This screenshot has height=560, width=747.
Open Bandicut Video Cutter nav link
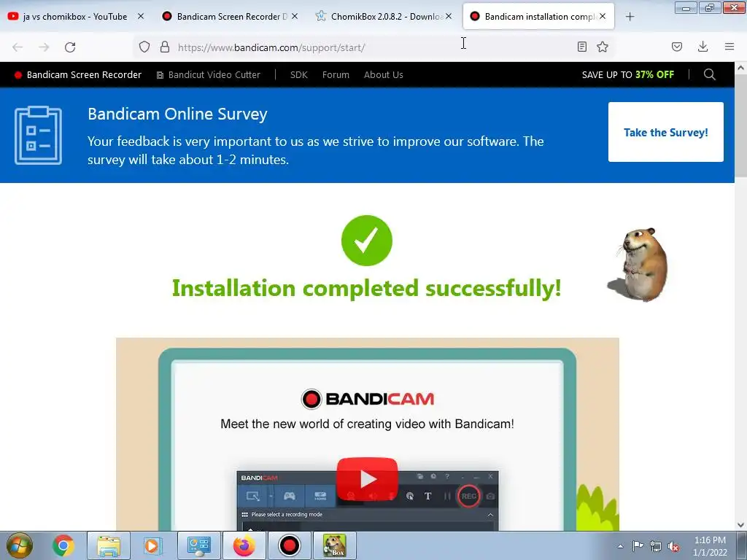pos(208,75)
